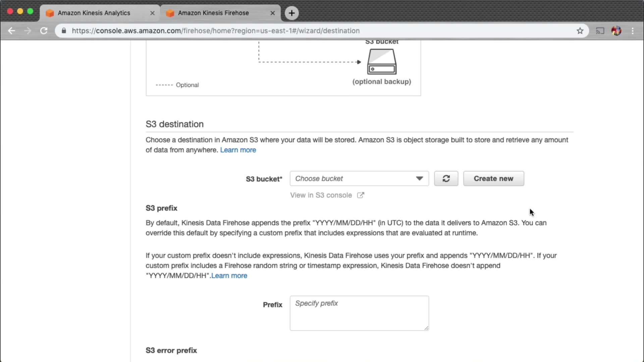Open the Chrome profile avatar

coord(616,31)
